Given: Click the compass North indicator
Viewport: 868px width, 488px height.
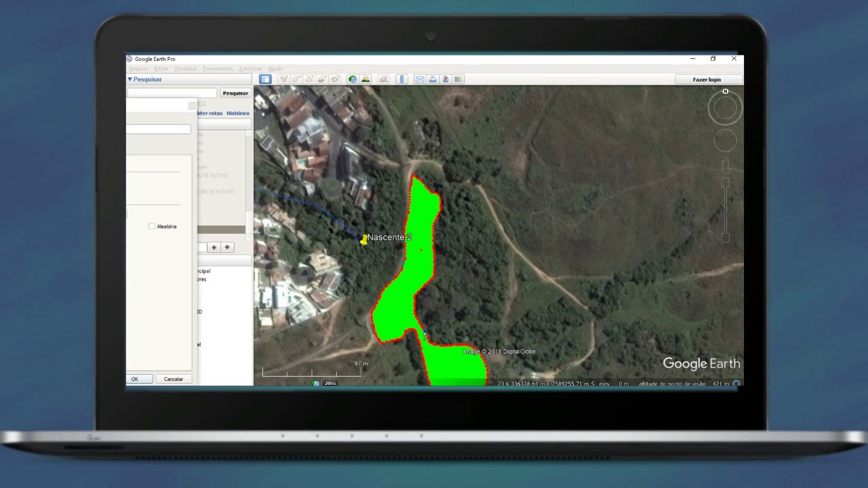Looking at the screenshot, I should (x=725, y=91).
